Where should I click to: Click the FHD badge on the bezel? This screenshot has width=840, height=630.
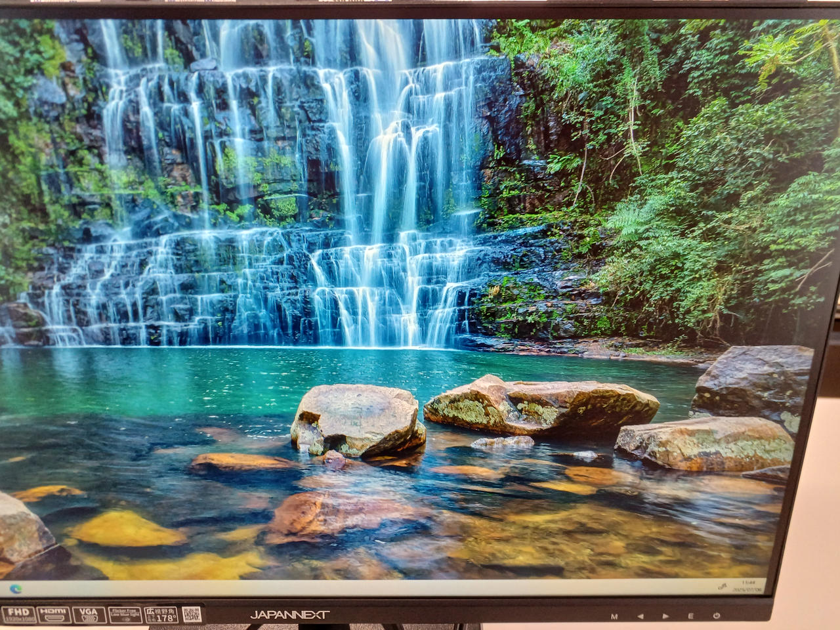[17, 614]
